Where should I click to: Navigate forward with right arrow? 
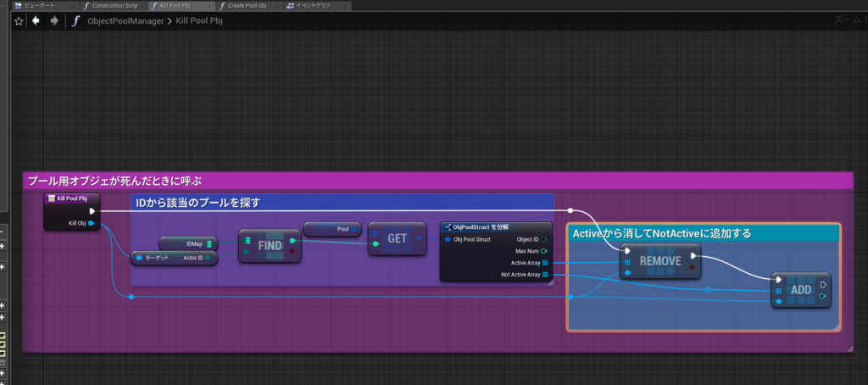click(x=54, y=21)
